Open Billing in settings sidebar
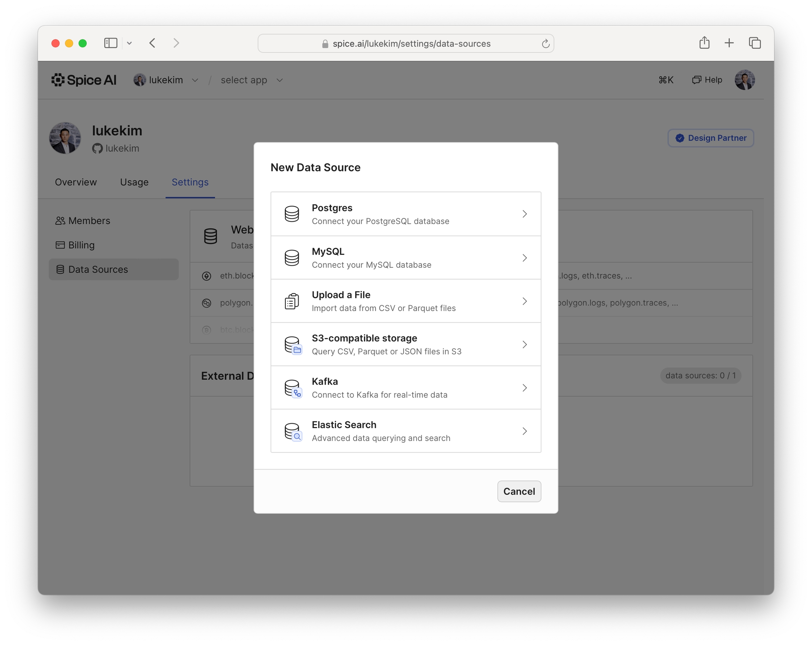 click(x=81, y=245)
